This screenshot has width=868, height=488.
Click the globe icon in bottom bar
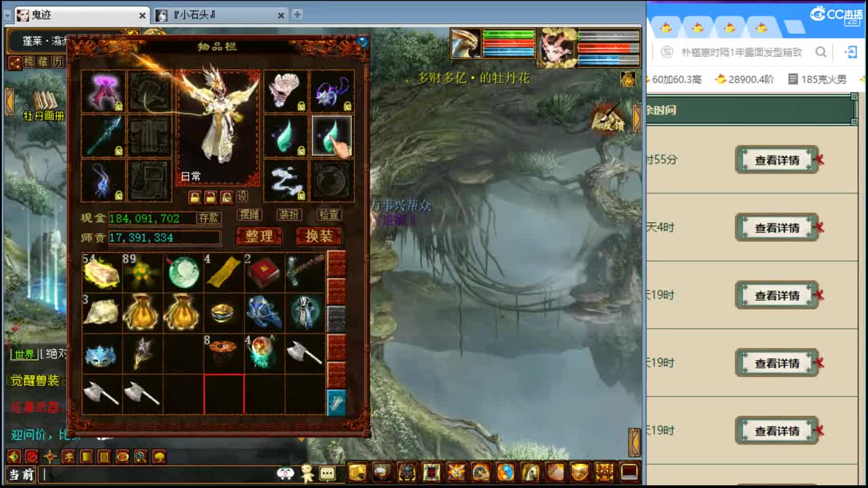(505, 472)
